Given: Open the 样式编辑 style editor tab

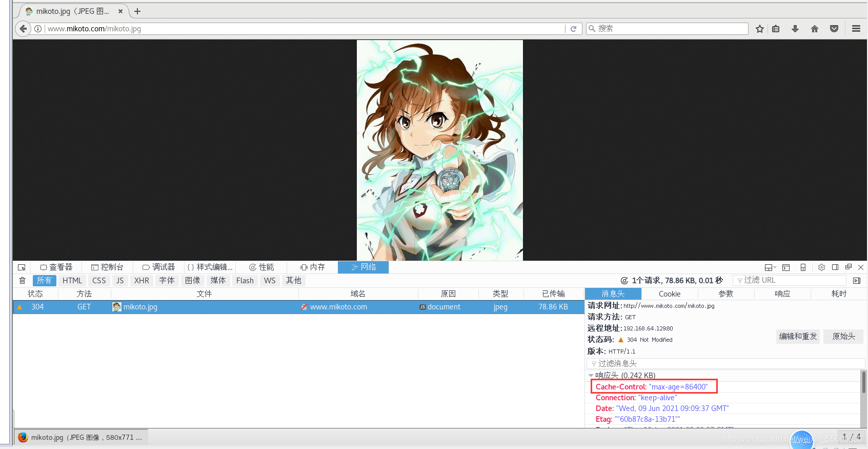Looking at the screenshot, I should (210, 267).
